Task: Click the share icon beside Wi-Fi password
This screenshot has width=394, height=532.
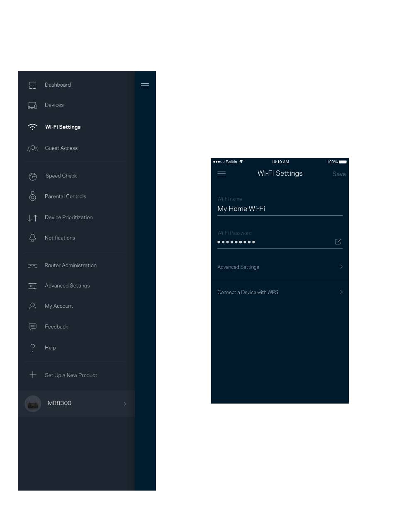Action: (338, 242)
